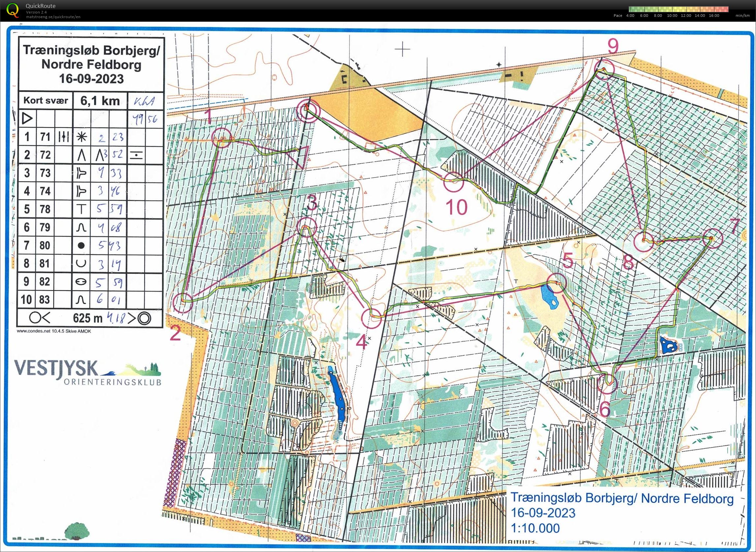
Task: Click the 4:00 pace scale label
Action: click(x=630, y=16)
